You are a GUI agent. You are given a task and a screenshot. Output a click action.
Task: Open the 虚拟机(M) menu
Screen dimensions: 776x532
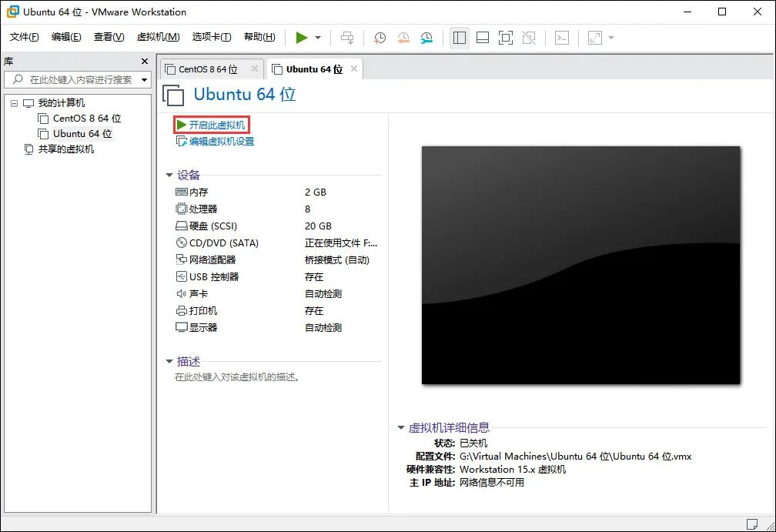(158, 37)
